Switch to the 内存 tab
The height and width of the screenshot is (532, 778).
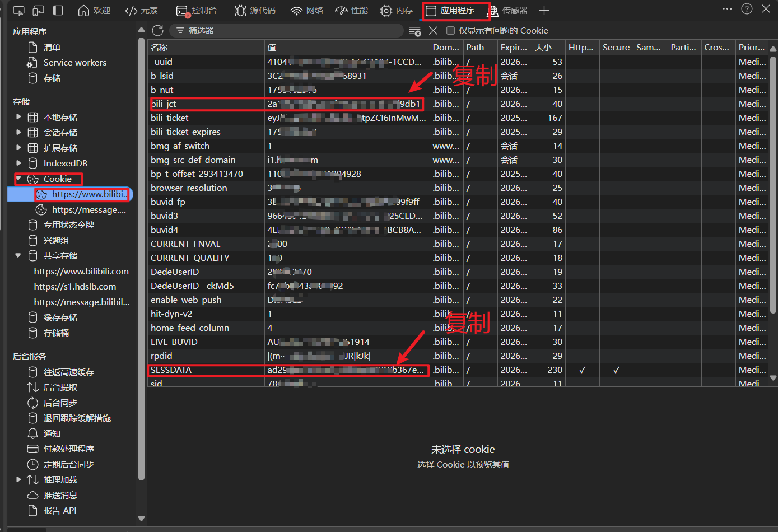coord(397,11)
